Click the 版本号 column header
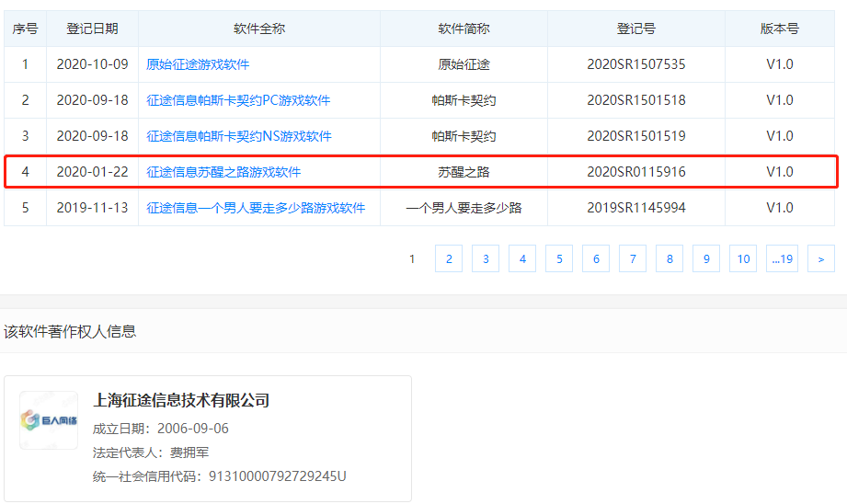This screenshot has height=504, width=847. click(780, 29)
